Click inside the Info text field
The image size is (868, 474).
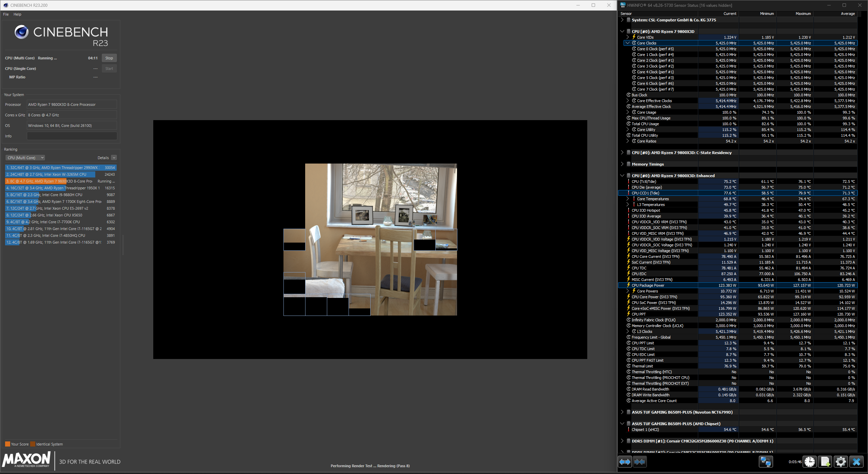[x=72, y=136]
